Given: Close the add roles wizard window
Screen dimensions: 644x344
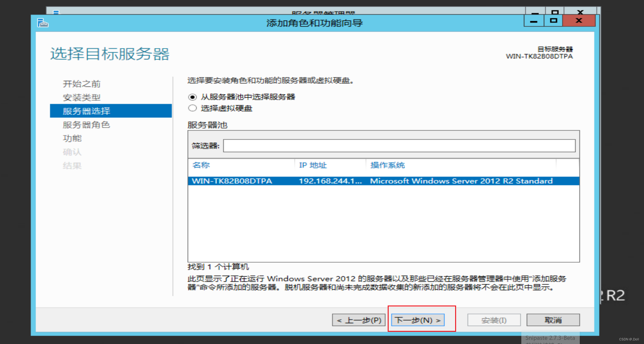Looking at the screenshot, I should coord(579,21).
